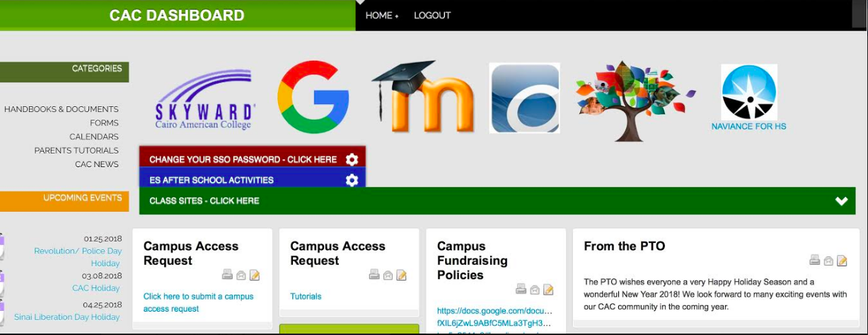Open the Skyward Cairo American College logo
Viewport: 868px width, 335px height.
[x=204, y=99]
